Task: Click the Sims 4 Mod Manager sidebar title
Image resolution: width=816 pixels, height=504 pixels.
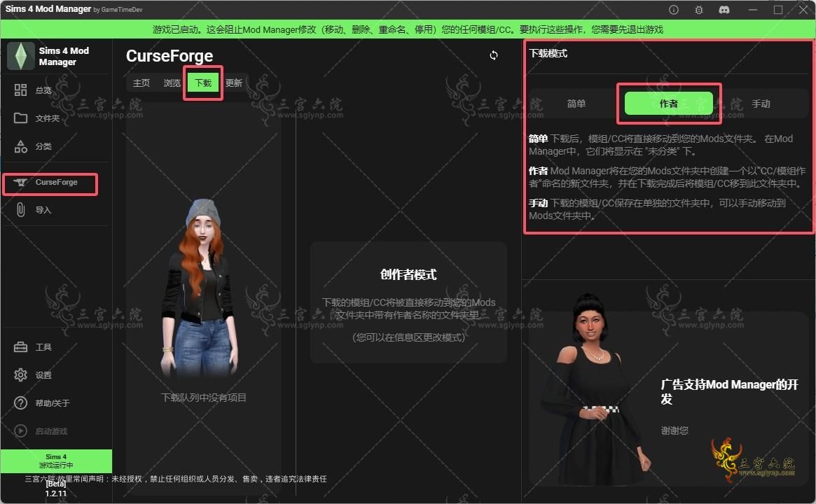Action: (64, 56)
